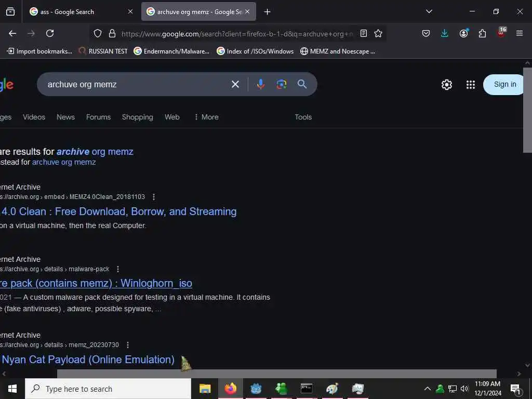Open options for malware-pack result
532x399 pixels.
[x=118, y=269]
